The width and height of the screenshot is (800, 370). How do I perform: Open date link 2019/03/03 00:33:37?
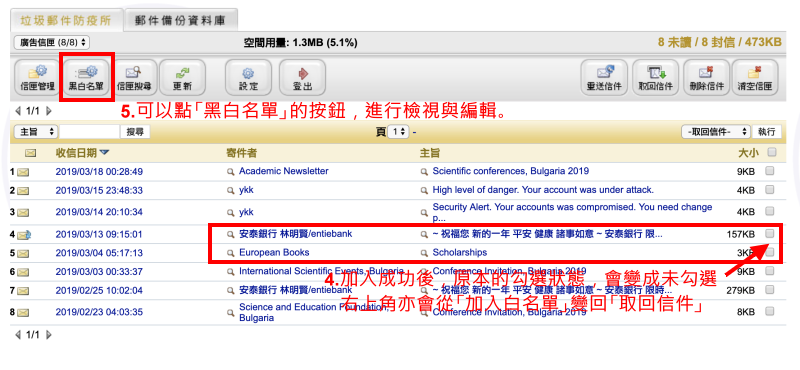tap(99, 272)
